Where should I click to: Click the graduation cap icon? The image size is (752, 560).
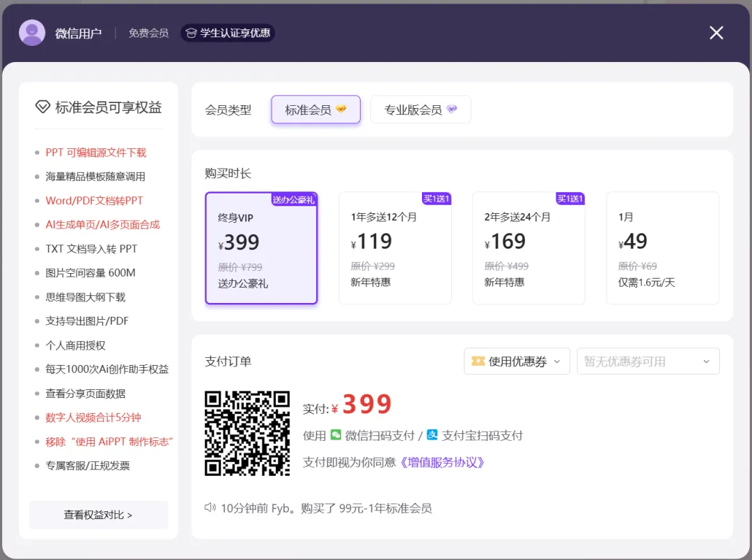point(191,33)
